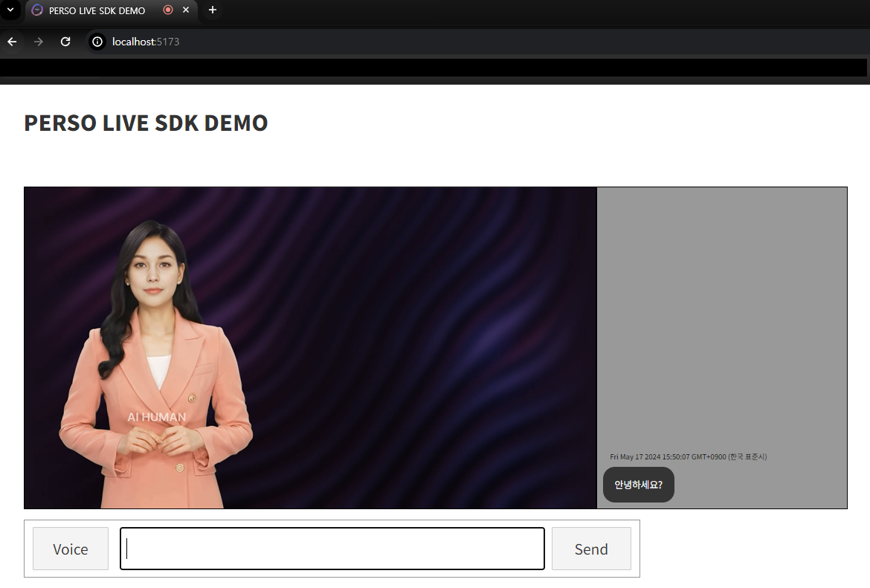Click the PERSO tab favicon

[37, 10]
